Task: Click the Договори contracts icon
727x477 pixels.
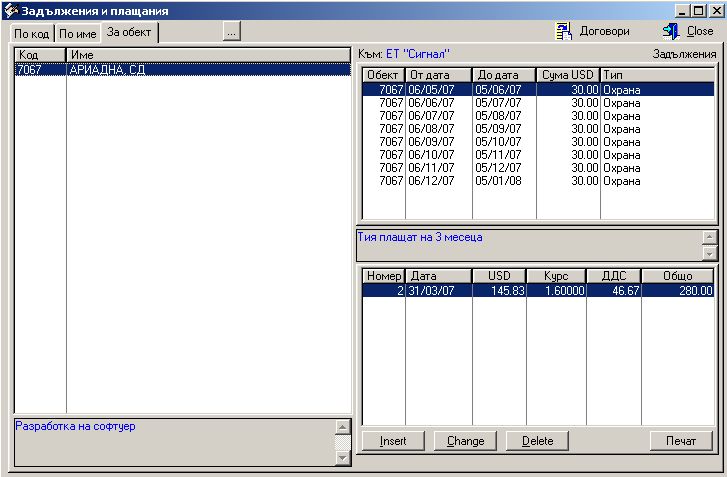Action: (x=564, y=32)
